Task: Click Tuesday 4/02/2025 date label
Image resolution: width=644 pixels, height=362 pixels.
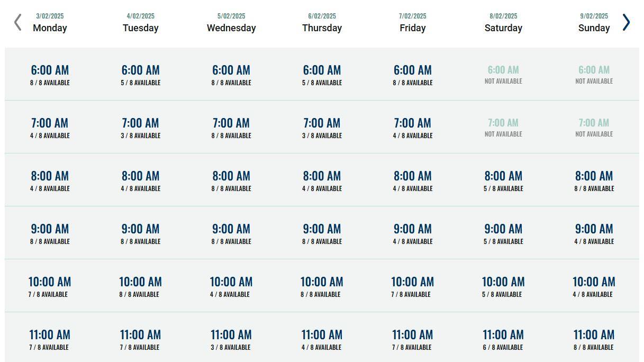Action: pos(140,16)
